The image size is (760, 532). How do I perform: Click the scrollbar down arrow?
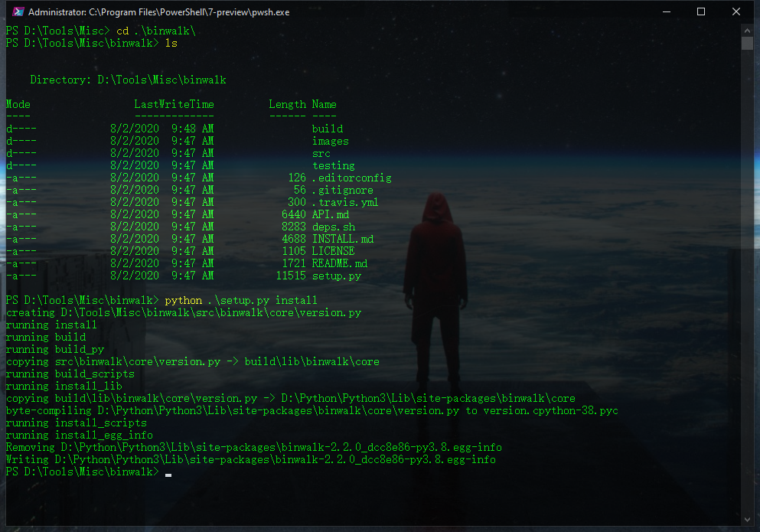pos(748,519)
